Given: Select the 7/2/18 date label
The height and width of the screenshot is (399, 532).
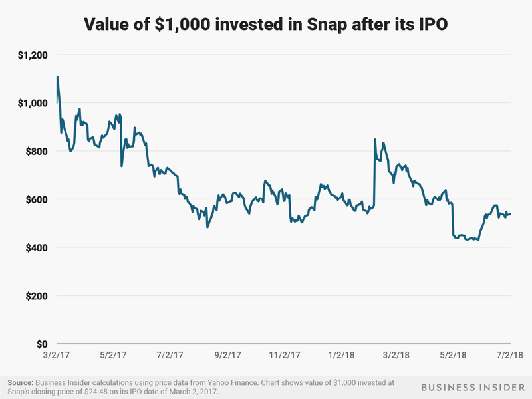Looking at the screenshot, I should (x=510, y=355).
